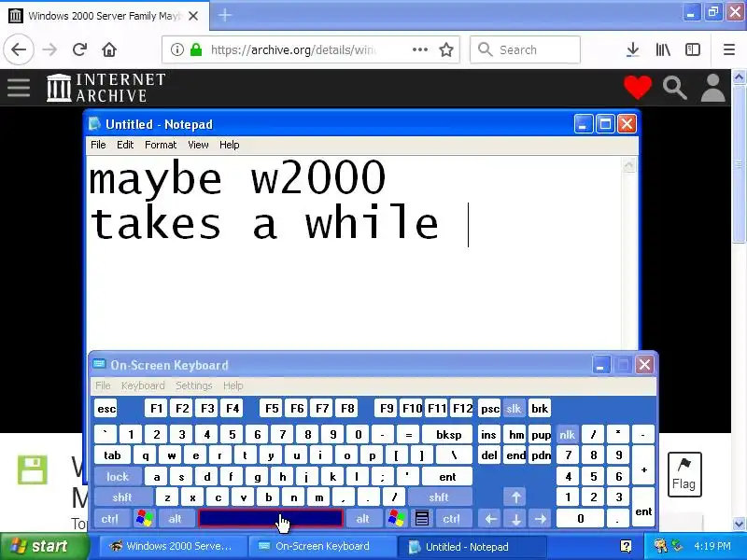
Task: Toggle the right shft key
Action: point(439,497)
